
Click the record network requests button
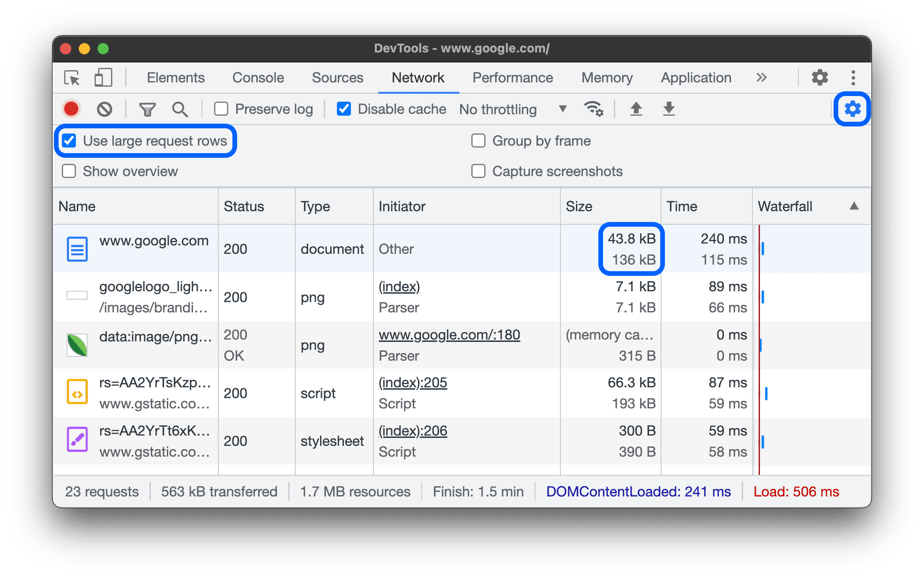pos(72,108)
